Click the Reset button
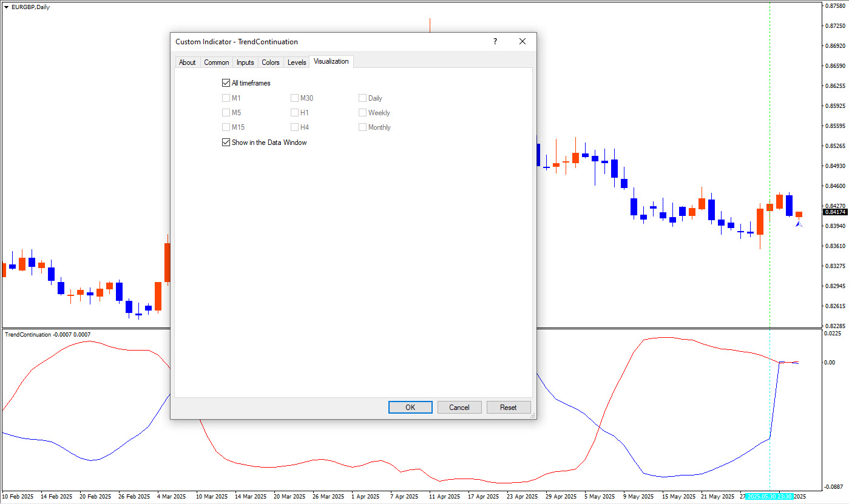Viewport: 849px width, 504px height. click(x=509, y=408)
